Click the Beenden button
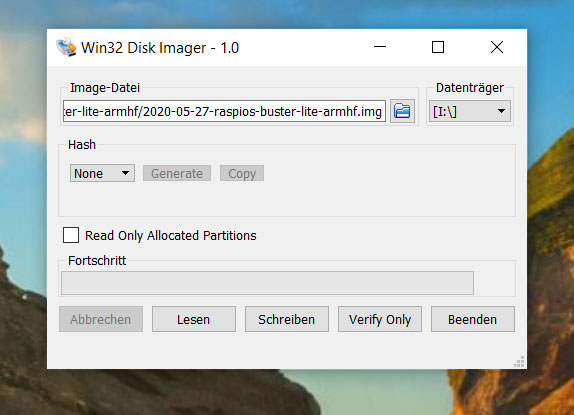The image size is (574, 415). [x=473, y=319]
